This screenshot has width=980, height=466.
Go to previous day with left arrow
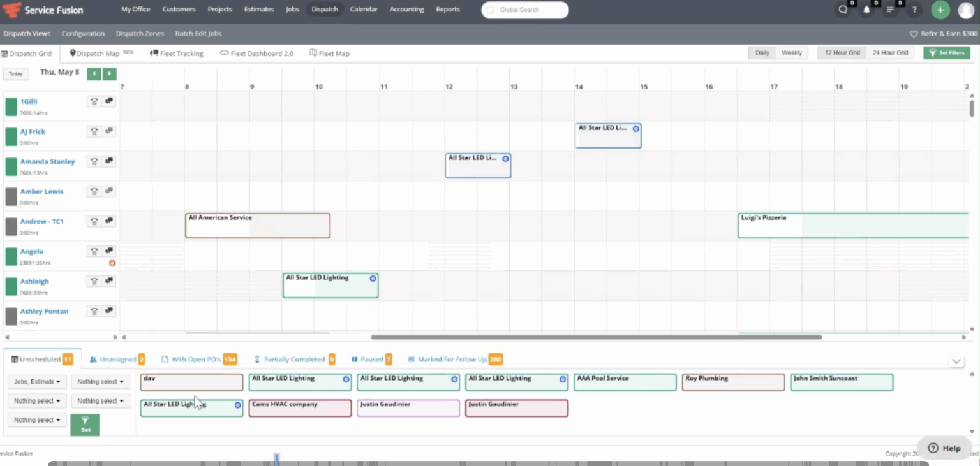[94, 74]
